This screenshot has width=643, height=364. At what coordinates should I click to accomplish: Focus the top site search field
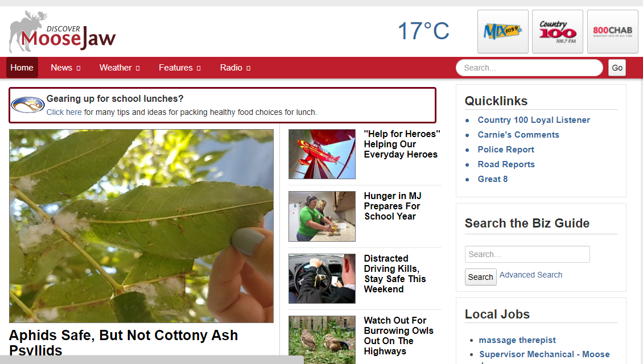click(529, 68)
